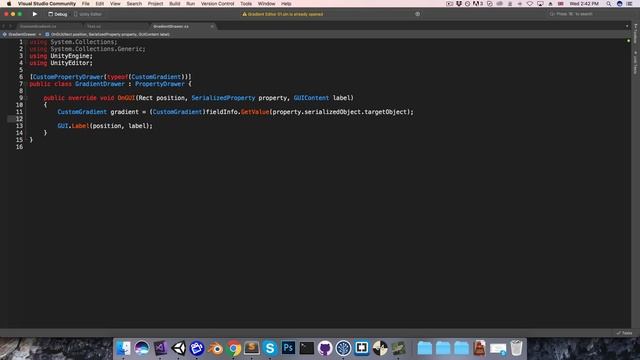Image resolution: width=640 pixels, height=360 pixels.
Task: Open the Edit menu
Action: (x=100, y=4)
